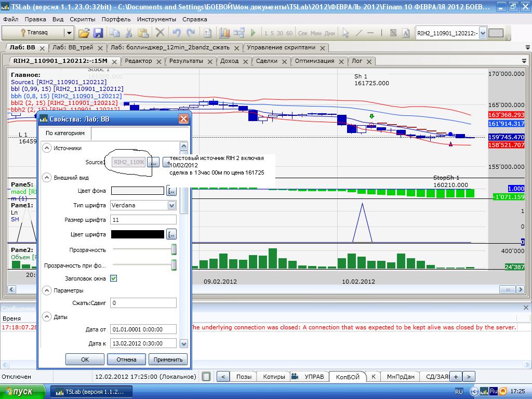Collapse the Источники section

pos(47,148)
